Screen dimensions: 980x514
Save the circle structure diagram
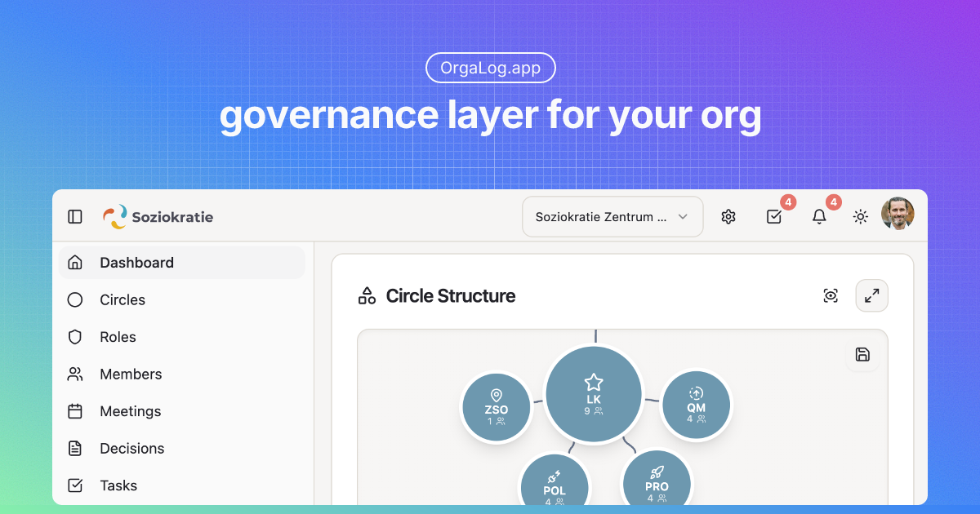[x=862, y=353]
